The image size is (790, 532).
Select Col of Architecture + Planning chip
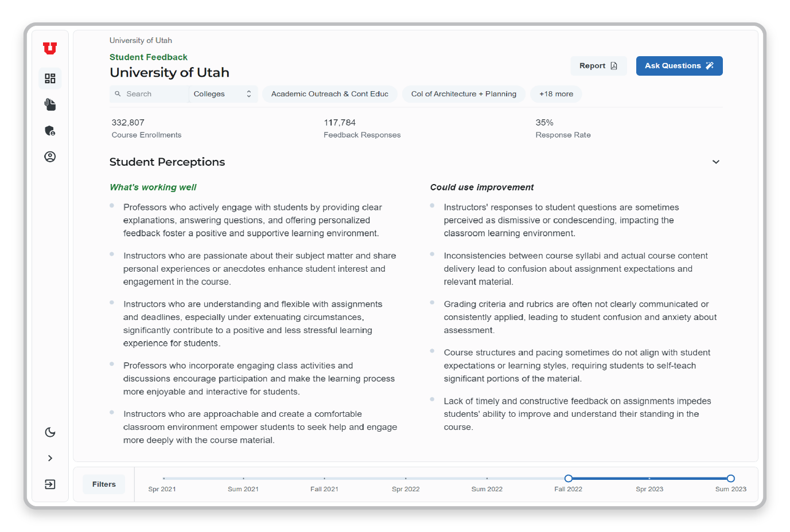(464, 94)
